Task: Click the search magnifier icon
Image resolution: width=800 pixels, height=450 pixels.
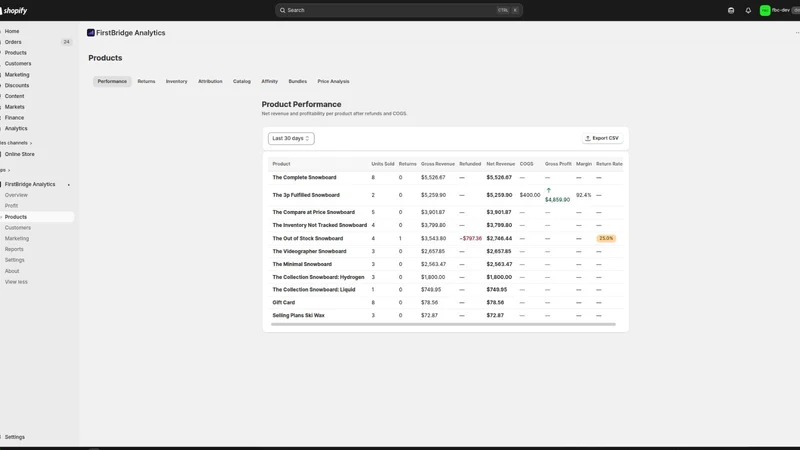Action: (282, 10)
